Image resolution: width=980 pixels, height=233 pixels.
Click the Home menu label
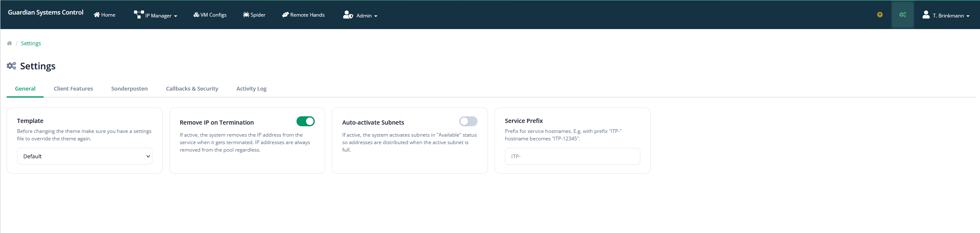[x=108, y=15]
